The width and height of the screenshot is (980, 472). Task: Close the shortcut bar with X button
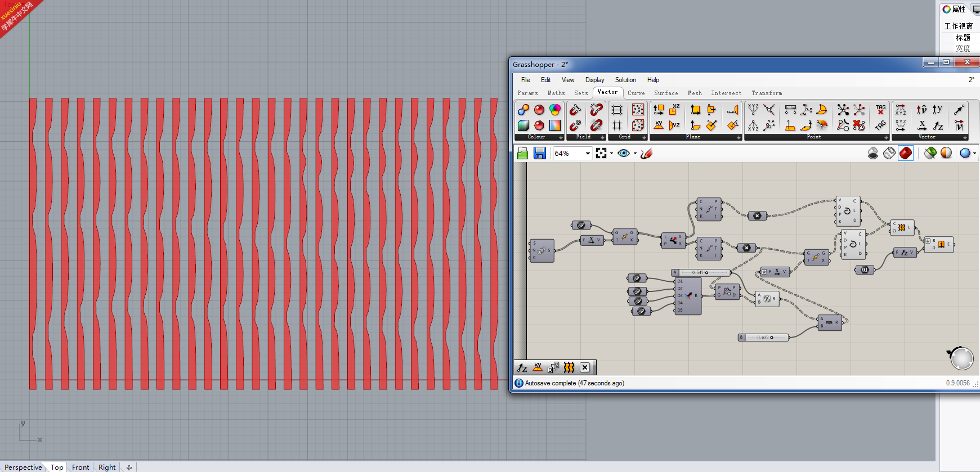coord(585,367)
